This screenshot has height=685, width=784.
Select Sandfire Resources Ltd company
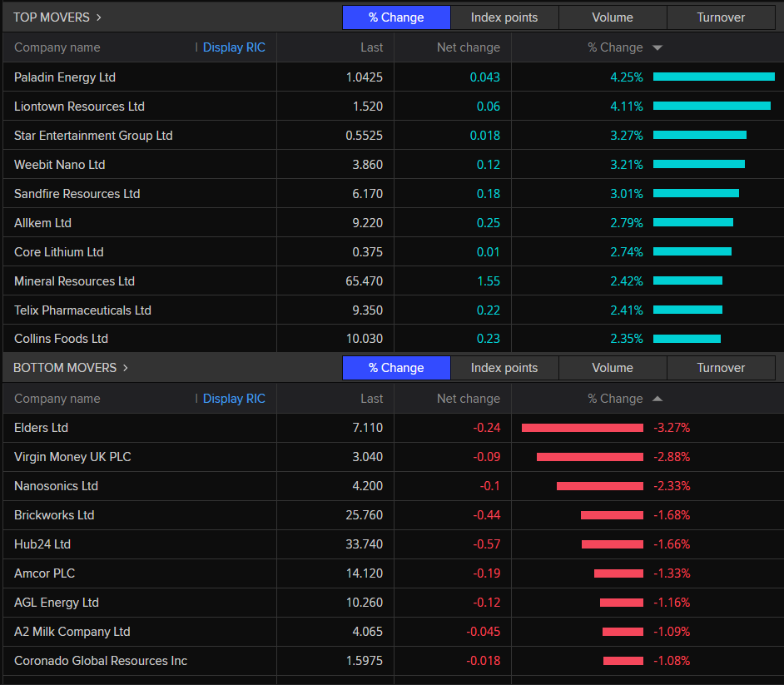77,193
